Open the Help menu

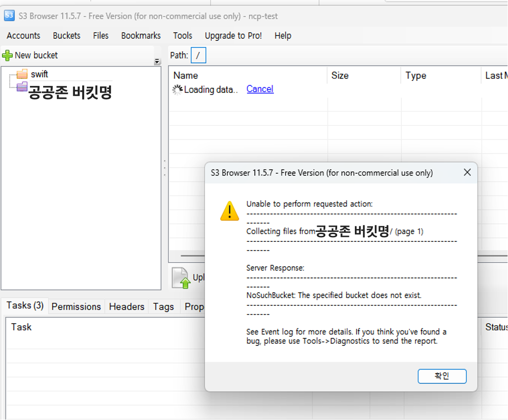click(x=283, y=35)
